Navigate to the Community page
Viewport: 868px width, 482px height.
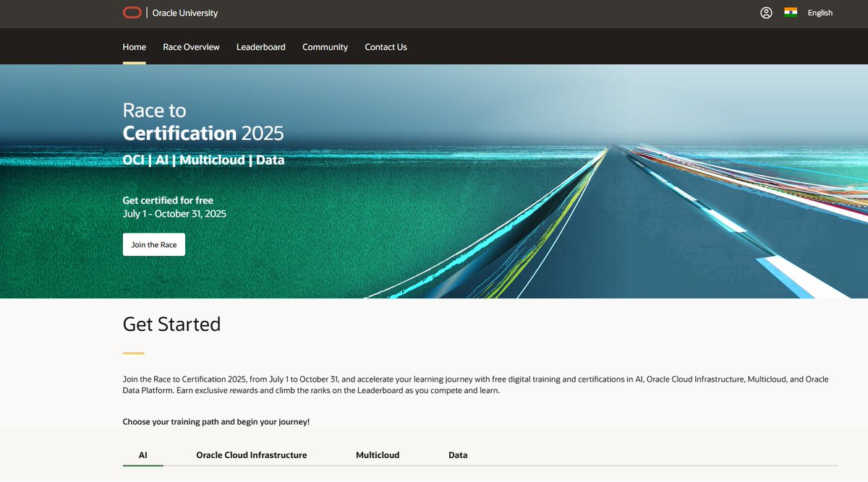click(x=325, y=47)
